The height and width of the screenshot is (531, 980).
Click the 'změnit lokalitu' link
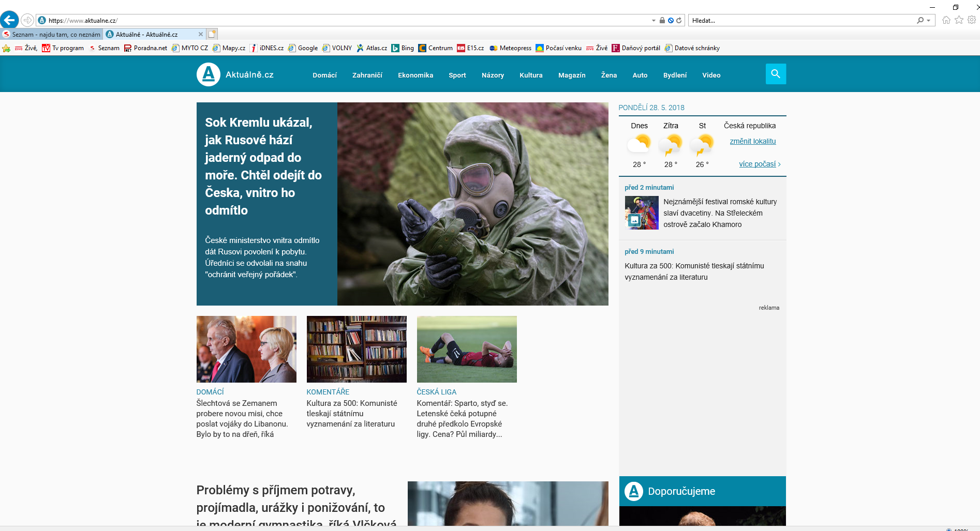752,141
